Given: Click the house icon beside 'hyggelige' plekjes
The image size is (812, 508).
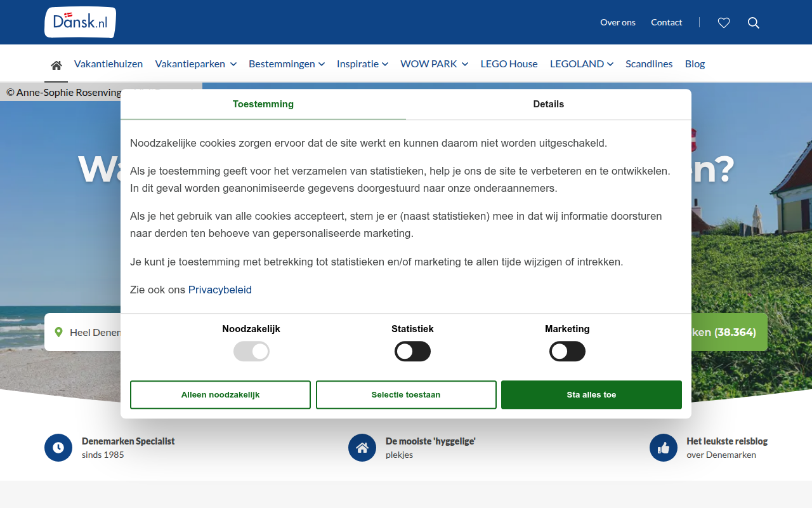Looking at the screenshot, I should pyautogui.click(x=362, y=448).
